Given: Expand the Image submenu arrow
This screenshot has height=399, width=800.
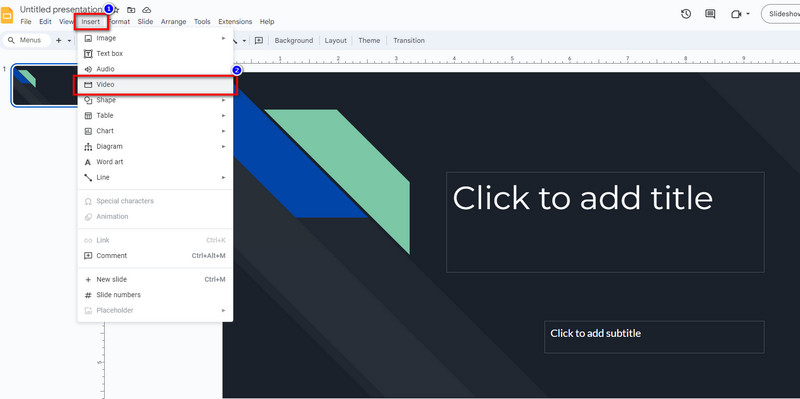Looking at the screenshot, I should coord(223,38).
